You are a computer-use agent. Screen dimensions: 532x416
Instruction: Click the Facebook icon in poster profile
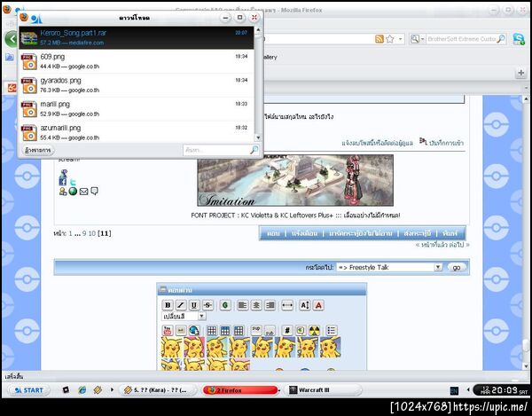[63, 182]
